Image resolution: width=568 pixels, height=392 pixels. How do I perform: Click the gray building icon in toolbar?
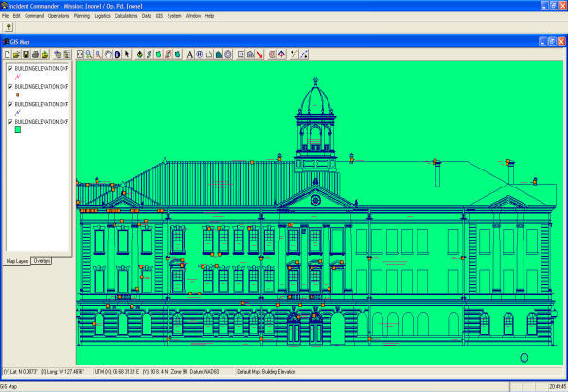(250, 54)
